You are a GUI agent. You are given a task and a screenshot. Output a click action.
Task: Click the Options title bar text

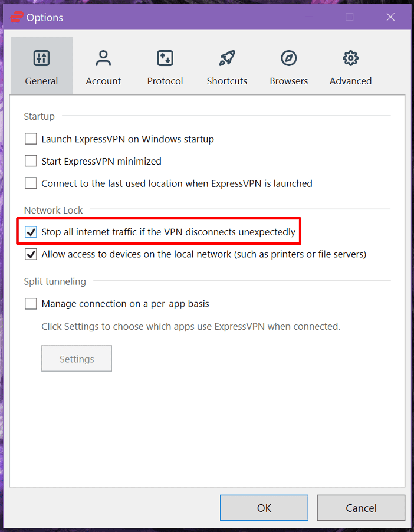point(45,18)
